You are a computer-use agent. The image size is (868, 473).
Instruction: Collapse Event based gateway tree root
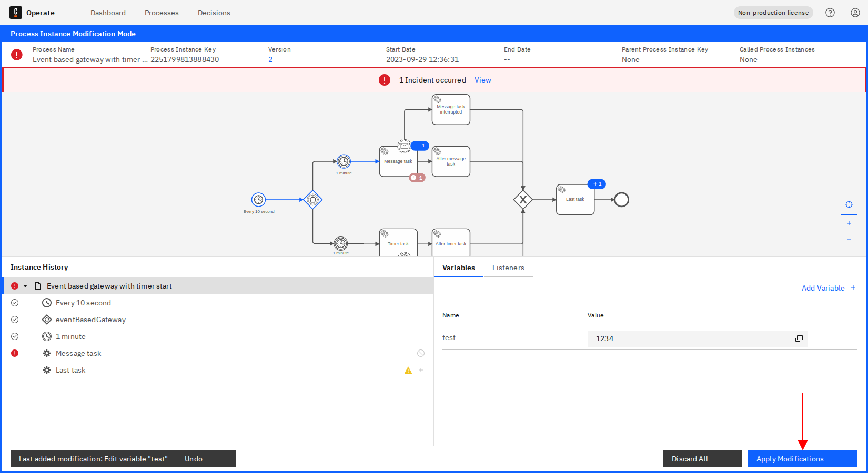(25, 286)
